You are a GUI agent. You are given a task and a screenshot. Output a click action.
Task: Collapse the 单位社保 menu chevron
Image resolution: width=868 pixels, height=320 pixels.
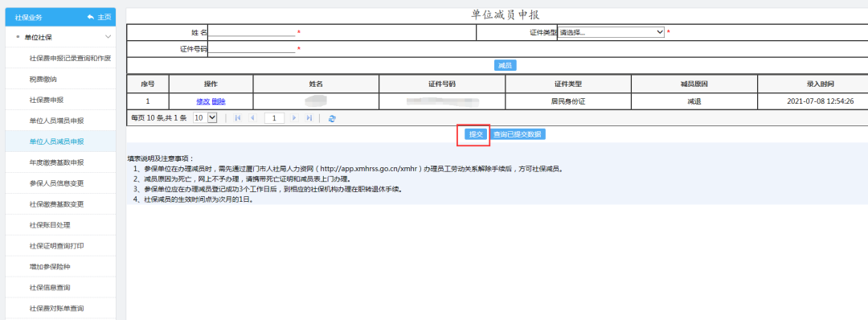[108, 37]
